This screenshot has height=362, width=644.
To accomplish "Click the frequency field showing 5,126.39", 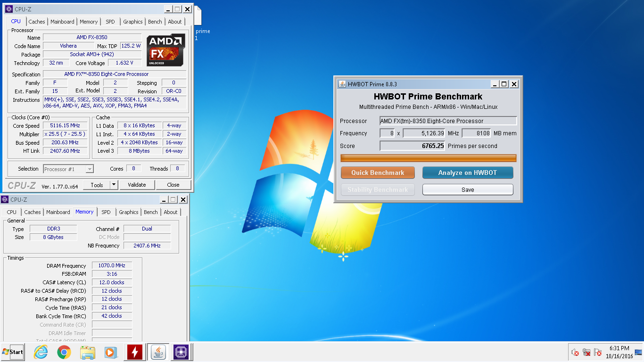I will [x=424, y=133].
